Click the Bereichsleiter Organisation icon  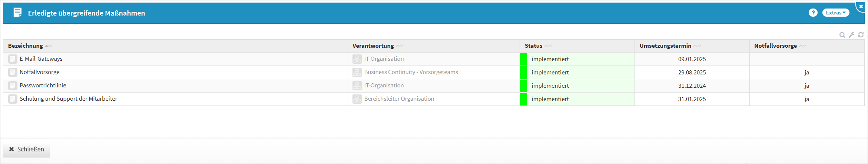point(357,99)
